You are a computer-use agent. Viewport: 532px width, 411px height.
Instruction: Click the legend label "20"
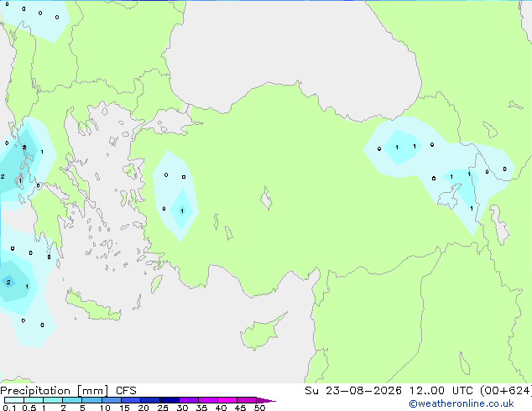tap(143, 408)
